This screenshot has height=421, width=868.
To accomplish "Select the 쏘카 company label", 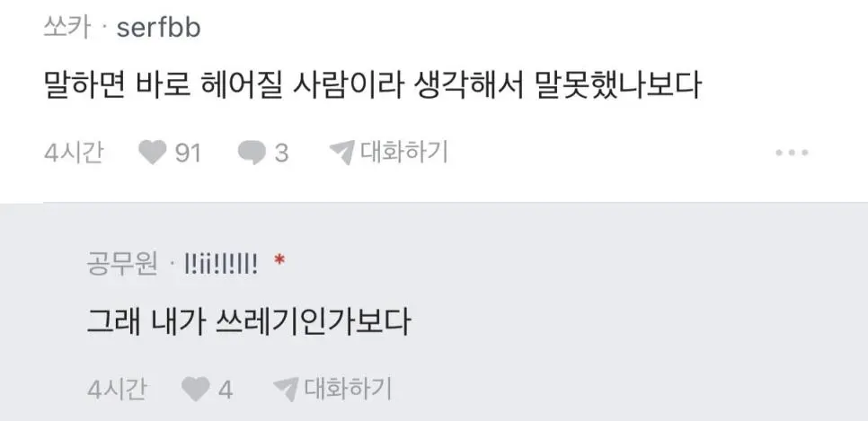I will pos(67,28).
